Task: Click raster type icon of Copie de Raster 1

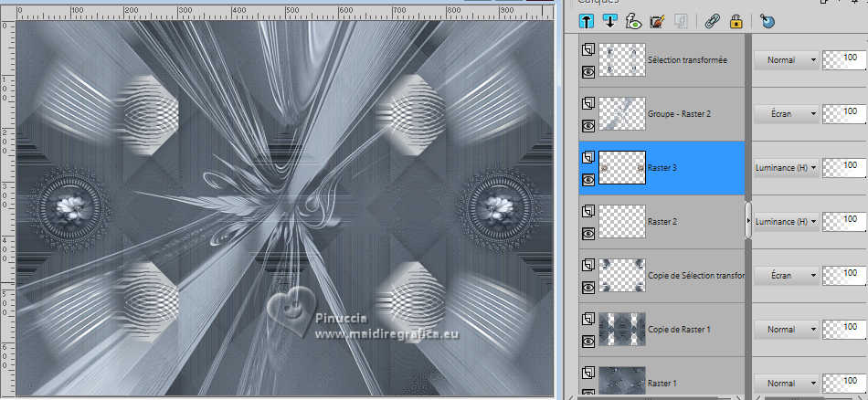Action: point(588,319)
